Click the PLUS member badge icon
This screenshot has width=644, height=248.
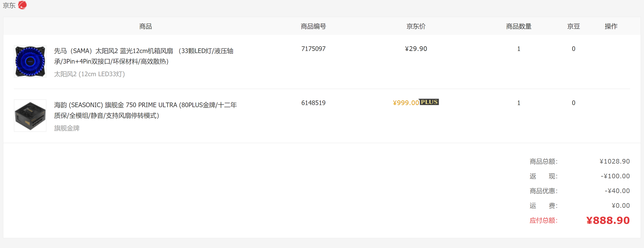click(x=429, y=102)
